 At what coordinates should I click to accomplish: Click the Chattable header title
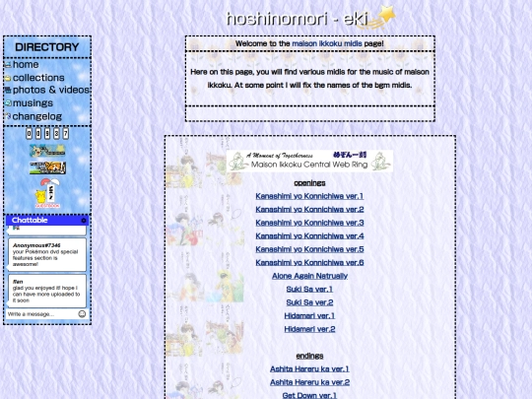pyautogui.click(x=30, y=221)
